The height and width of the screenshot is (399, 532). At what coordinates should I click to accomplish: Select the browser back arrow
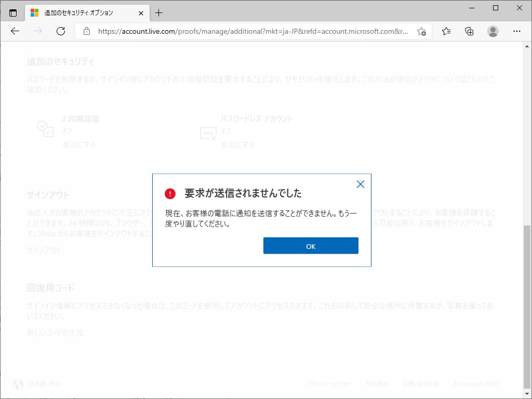pyautogui.click(x=15, y=31)
